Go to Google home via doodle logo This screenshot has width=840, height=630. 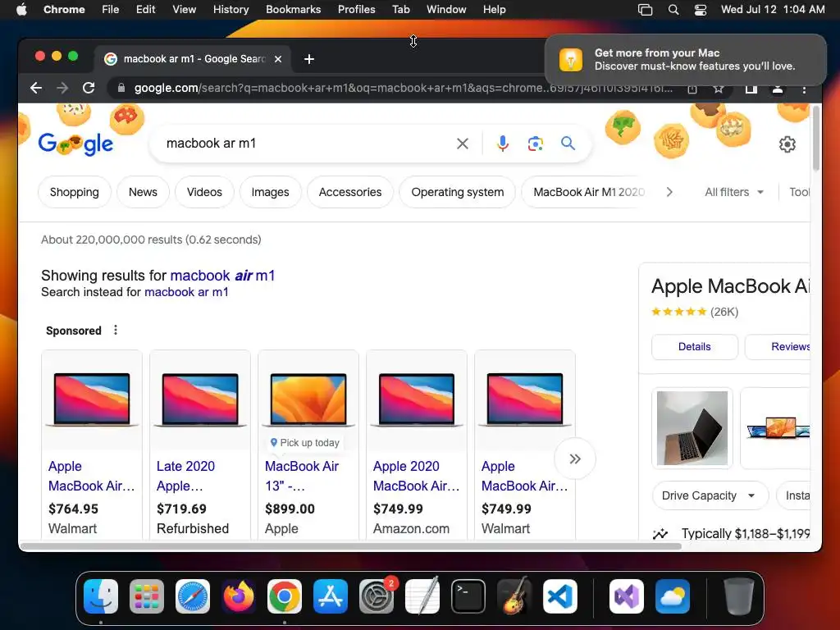tap(75, 144)
